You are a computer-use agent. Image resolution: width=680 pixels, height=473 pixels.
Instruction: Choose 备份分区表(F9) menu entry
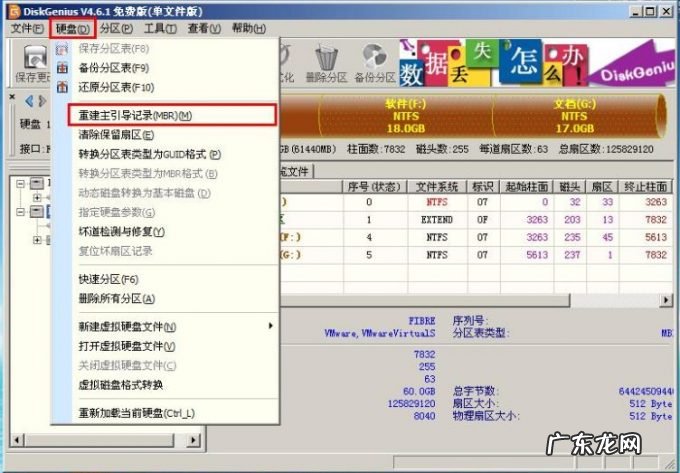pos(114,68)
